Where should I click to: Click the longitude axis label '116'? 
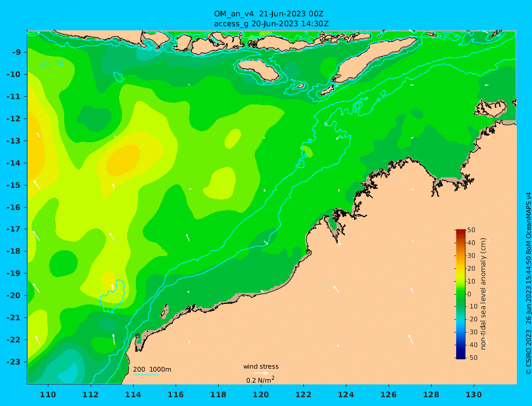[x=176, y=395]
